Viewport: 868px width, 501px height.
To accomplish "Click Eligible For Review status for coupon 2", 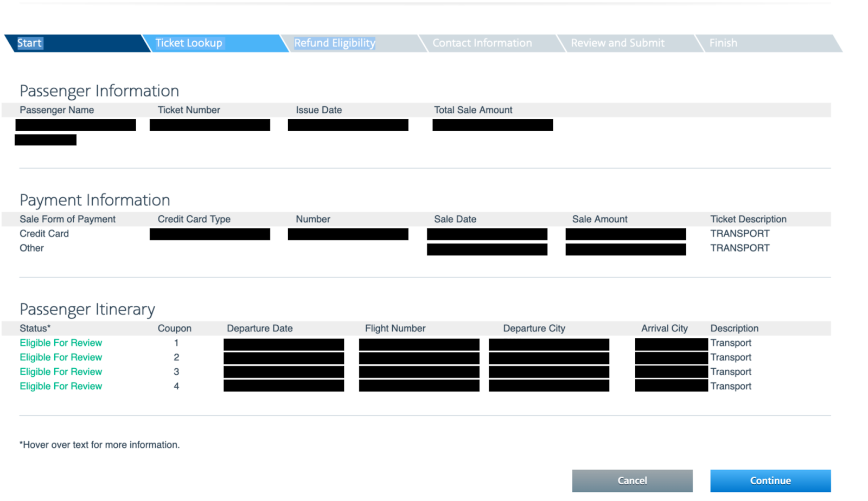I will pyautogui.click(x=61, y=357).
